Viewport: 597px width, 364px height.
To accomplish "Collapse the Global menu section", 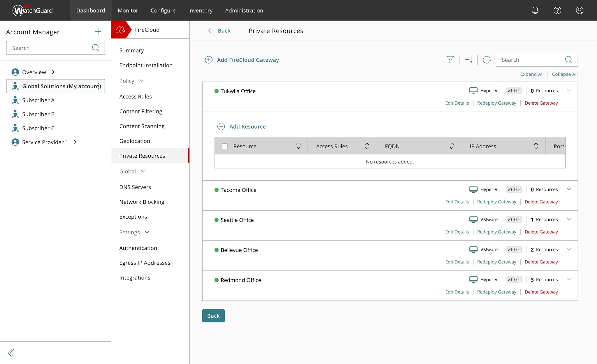I will click(x=143, y=171).
